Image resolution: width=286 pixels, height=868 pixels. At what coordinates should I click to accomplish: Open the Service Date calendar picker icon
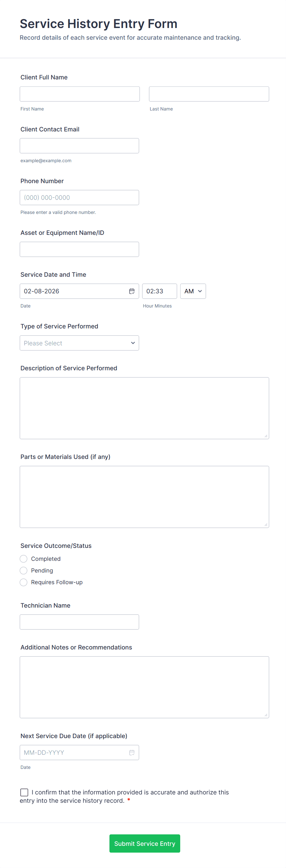pyautogui.click(x=132, y=291)
